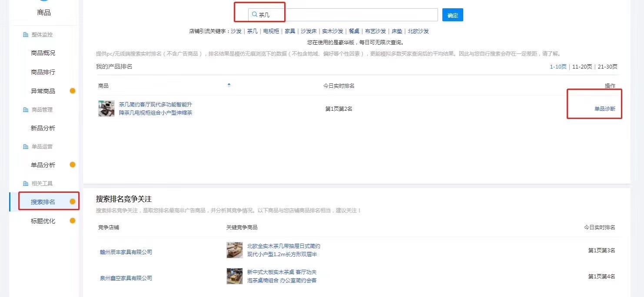Select keyword 茶几 in keyword list
Viewport: 644px width, 297px height.
(252, 31)
